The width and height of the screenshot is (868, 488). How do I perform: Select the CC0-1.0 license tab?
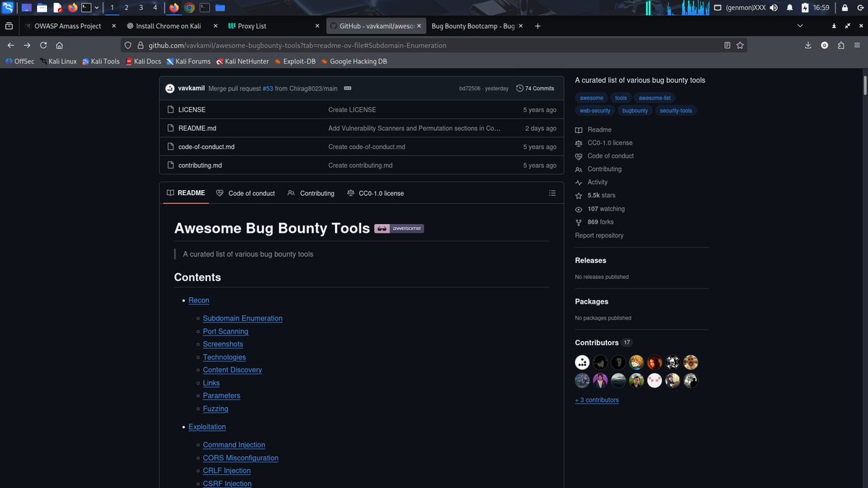point(375,193)
